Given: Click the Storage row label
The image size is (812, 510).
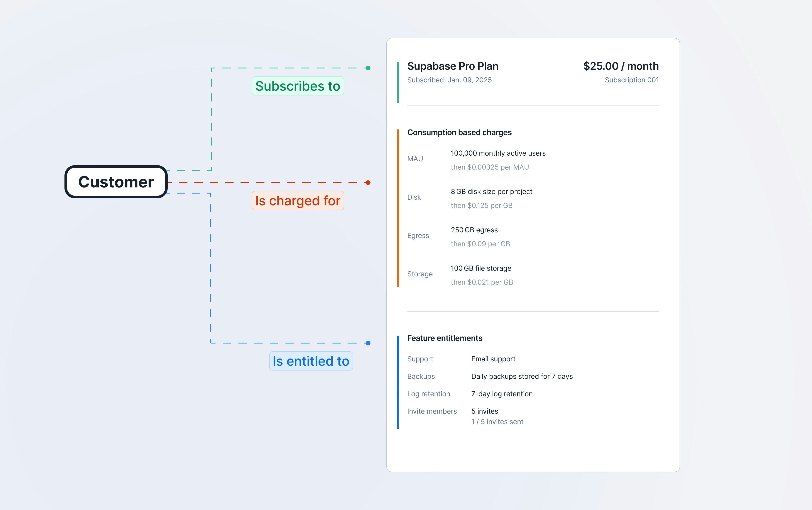Looking at the screenshot, I should coord(420,274).
